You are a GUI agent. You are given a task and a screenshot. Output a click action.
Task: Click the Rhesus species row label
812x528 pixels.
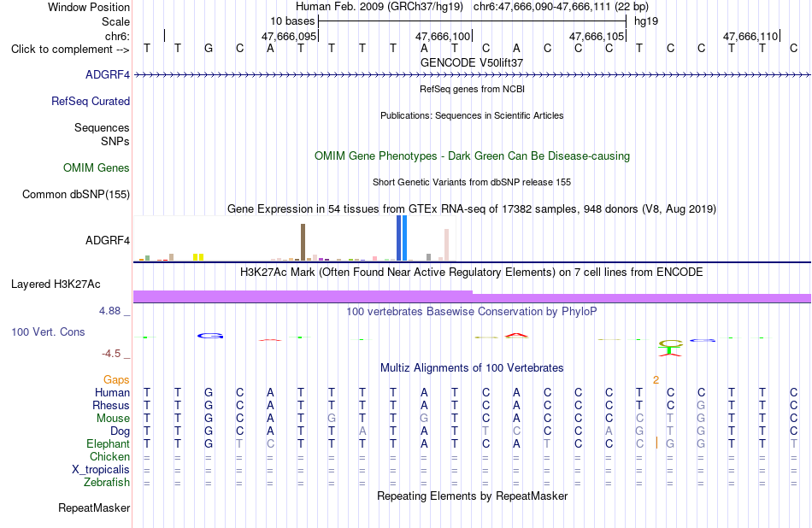111,405
